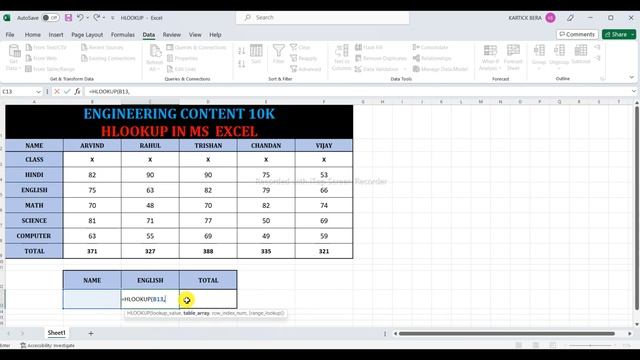The height and width of the screenshot is (360, 640).
Task: Open Relationships
Action: (x=432, y=58)
